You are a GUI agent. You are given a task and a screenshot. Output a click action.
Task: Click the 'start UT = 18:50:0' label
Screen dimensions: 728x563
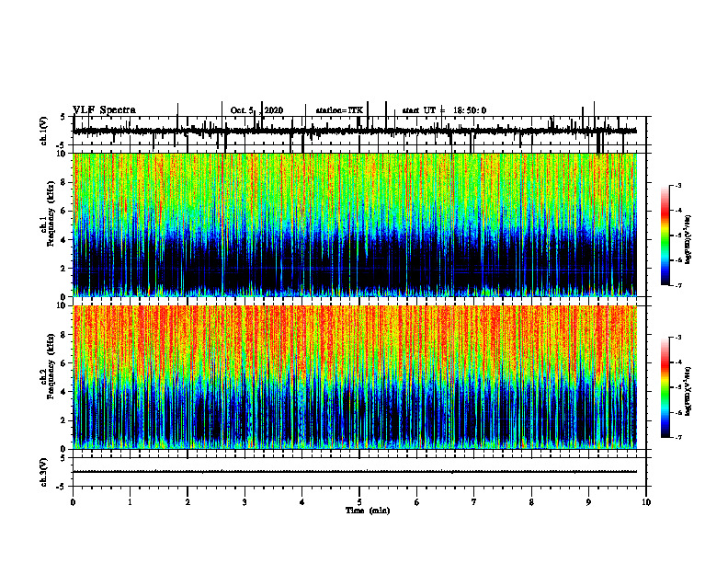444,110
